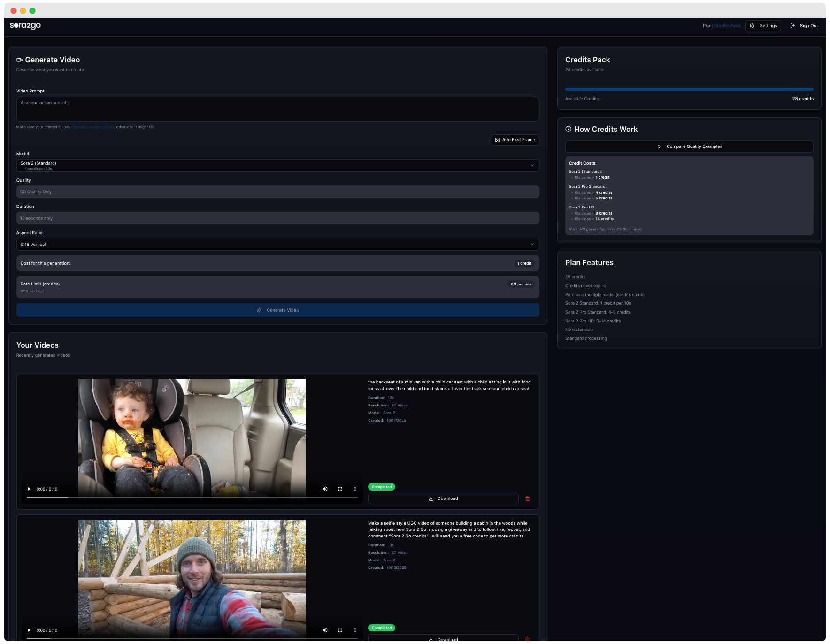The image size is (830, 644).
Task: Mute the cabin building video
Action: pyautogui.click(x=325, y=630)
